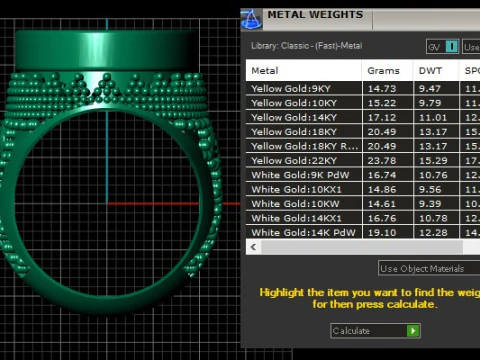Click the left scroll arrow of table
480x360 pixels.
point(254,247)
